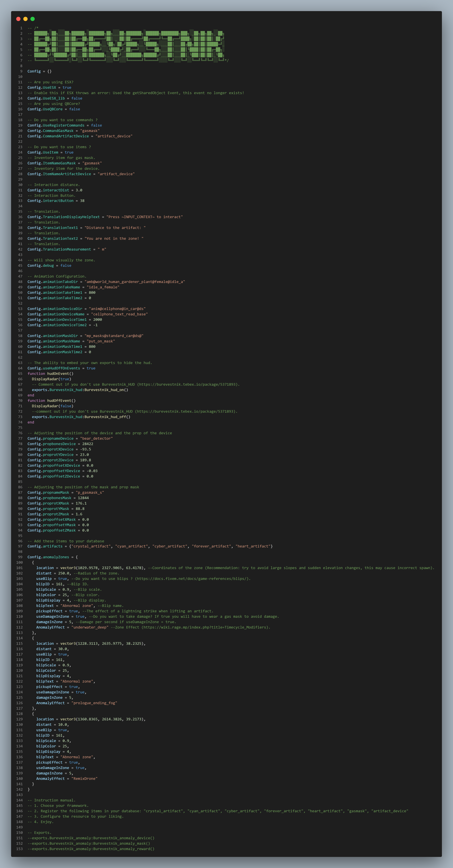The height and width of the screenshot is (868, 453).
Task: Click the comment '-- 1. Choose your framework.'
Action: coord(58,806)
